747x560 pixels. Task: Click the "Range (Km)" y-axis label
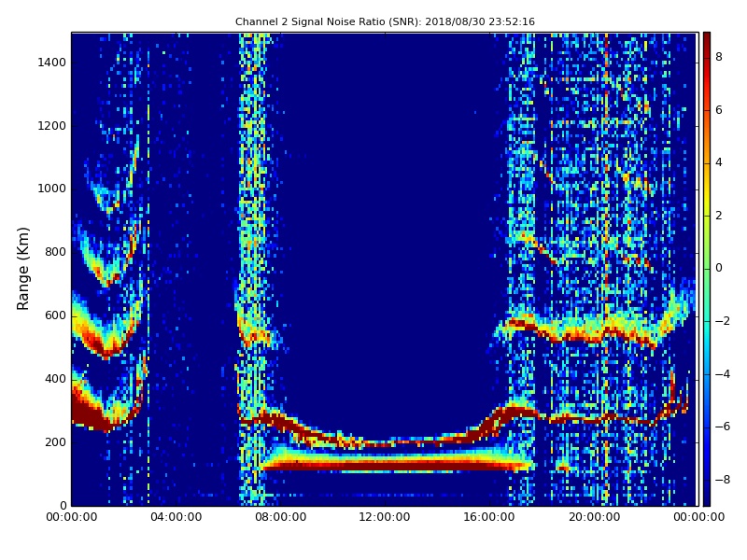[x=22, y=269]
